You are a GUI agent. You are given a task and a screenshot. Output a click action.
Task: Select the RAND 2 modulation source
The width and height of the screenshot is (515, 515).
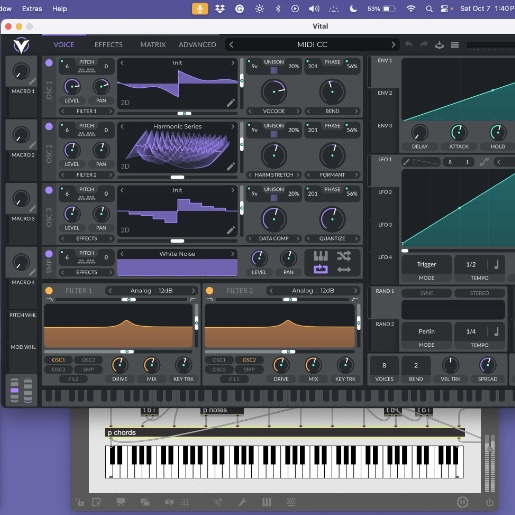click(x=385, y=324)
